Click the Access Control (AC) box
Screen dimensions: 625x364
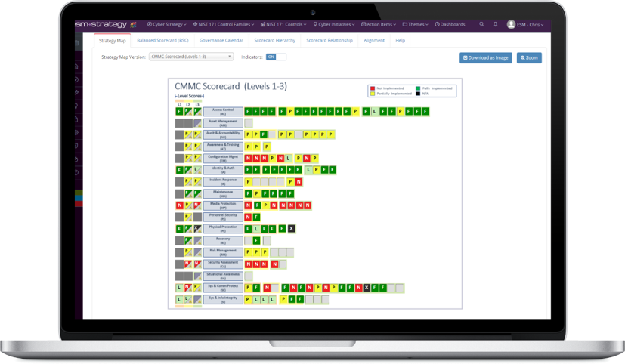(223, 112)
